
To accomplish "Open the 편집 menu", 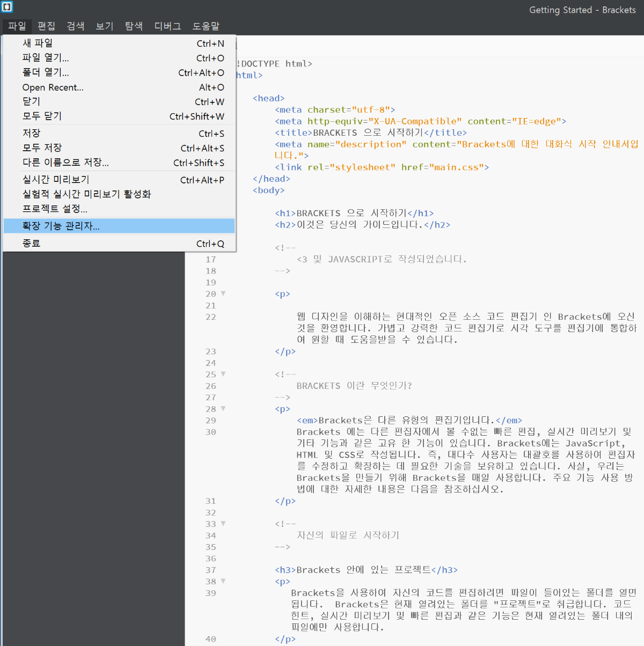I will [46, 26].
